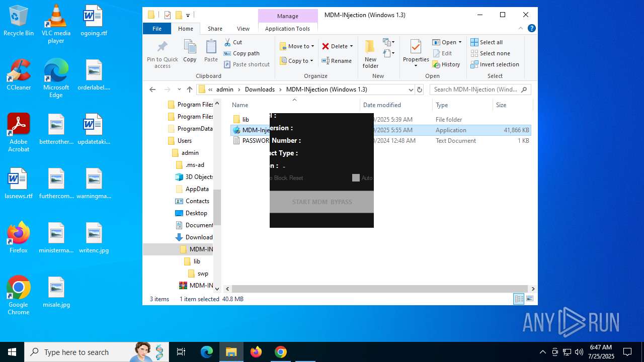
Task: Click Downloads in the address breadcrumb
Action: click(260, 89)
